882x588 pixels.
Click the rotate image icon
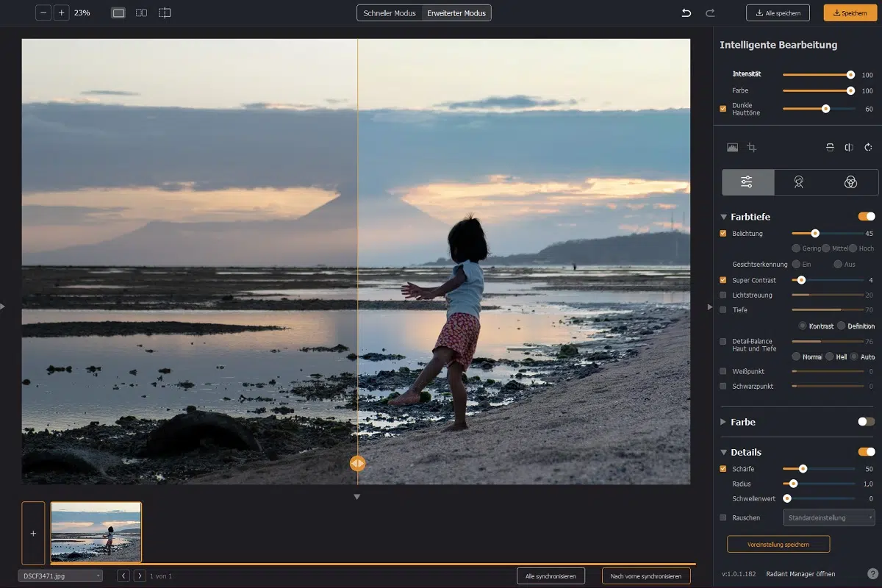tap(868, 147)
